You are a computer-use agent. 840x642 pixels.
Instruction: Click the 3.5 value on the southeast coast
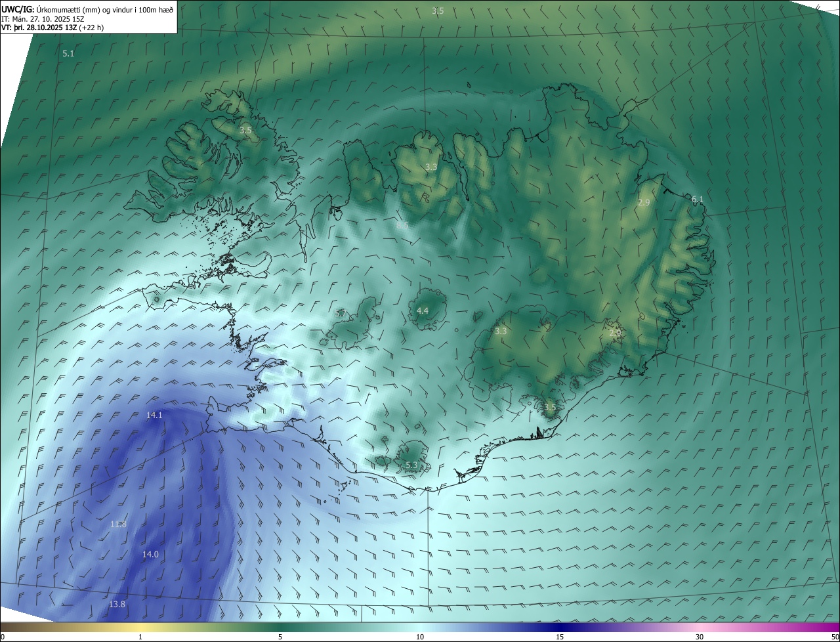point(550,407)
